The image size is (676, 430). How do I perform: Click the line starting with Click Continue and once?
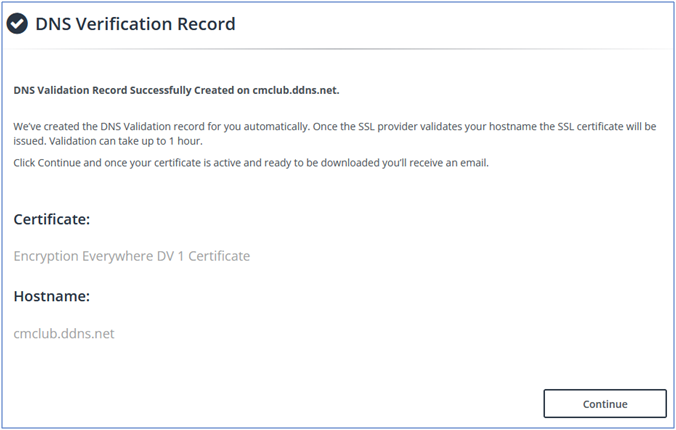tap(250, 162)
